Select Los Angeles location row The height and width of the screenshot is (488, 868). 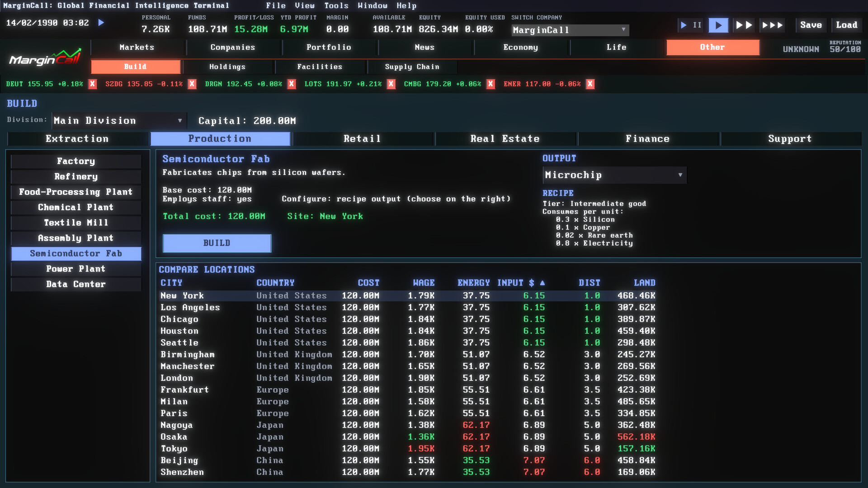pyautogui.click(x=407, y=307)
